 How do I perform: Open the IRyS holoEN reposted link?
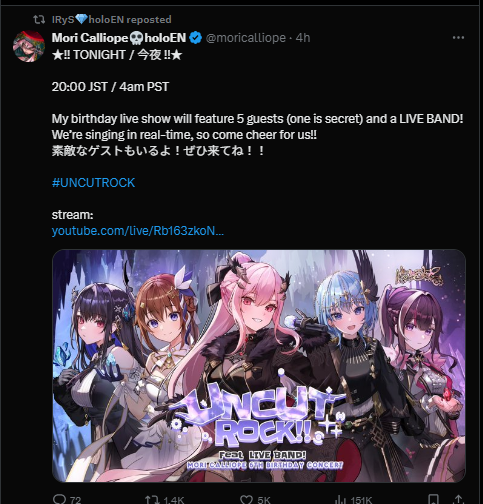(111, 20)
